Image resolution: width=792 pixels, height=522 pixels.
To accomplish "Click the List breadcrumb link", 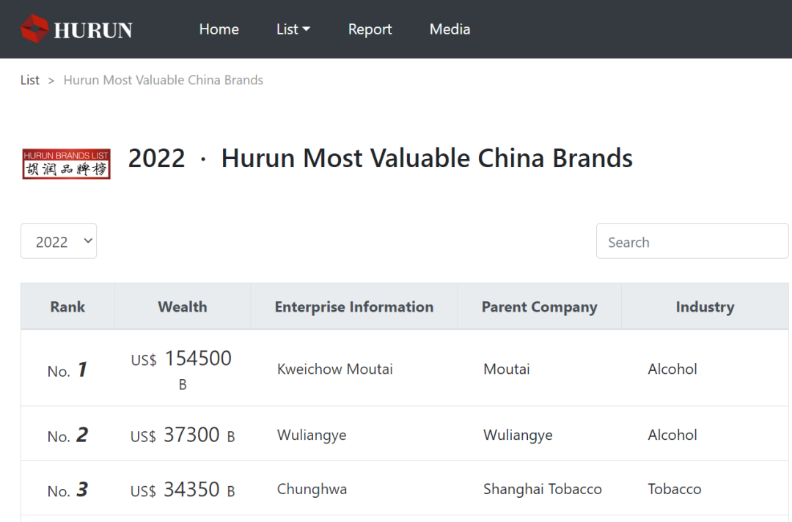I will tap(30, 80).
